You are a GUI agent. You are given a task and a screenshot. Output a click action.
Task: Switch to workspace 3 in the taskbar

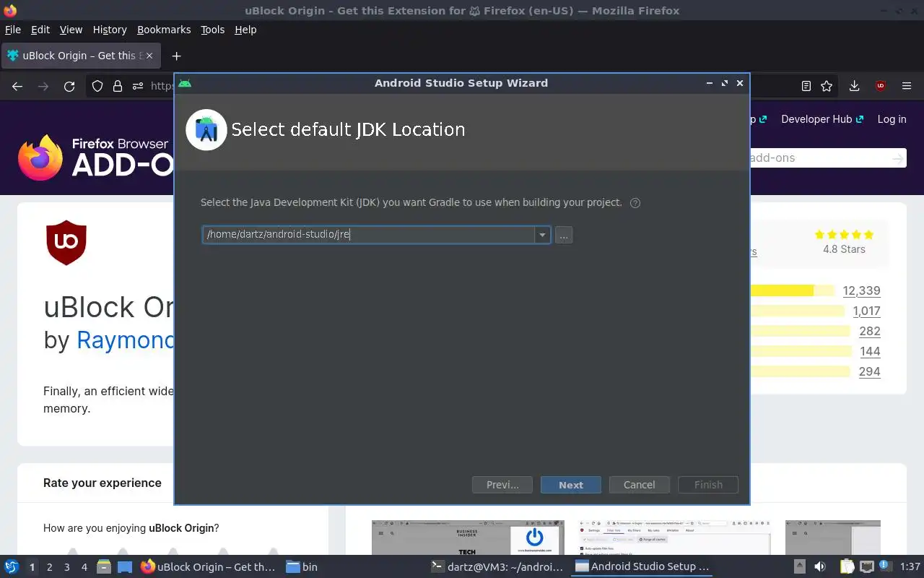click(67, 567)
